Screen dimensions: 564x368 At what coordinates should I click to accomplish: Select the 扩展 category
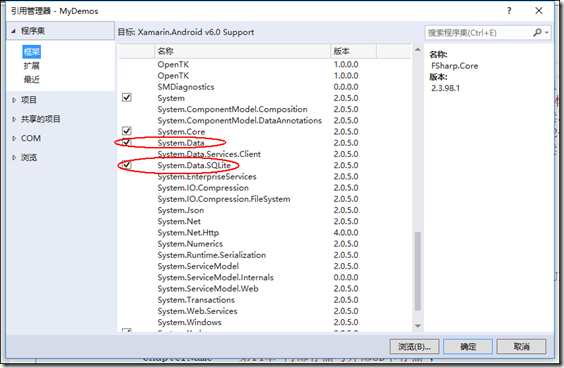pos(31,66)
